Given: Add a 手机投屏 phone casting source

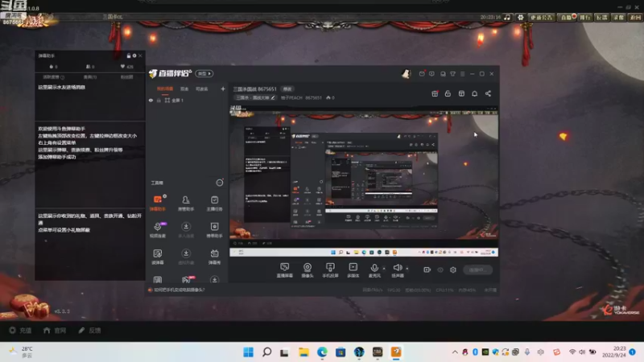Looking at the screenshot, I should tap(330, 270).
